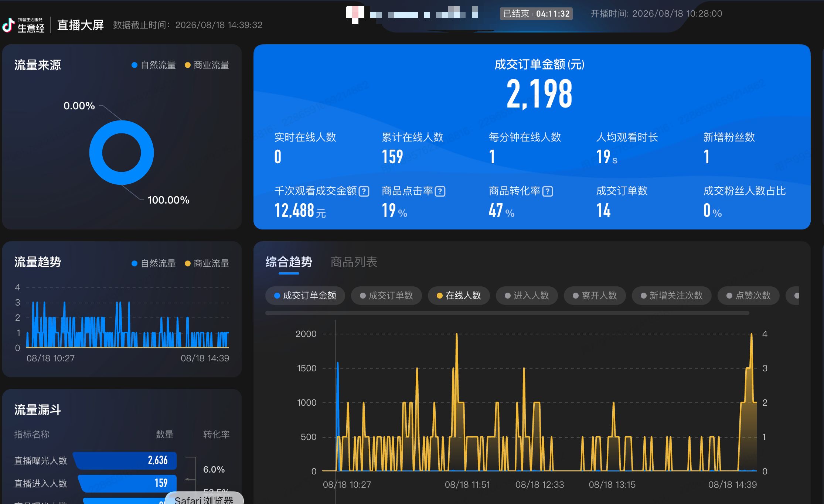Select the 综合趋势 tab
This screenshot has height=504, width=824.
pyautogui.click(x=289, y=262)
